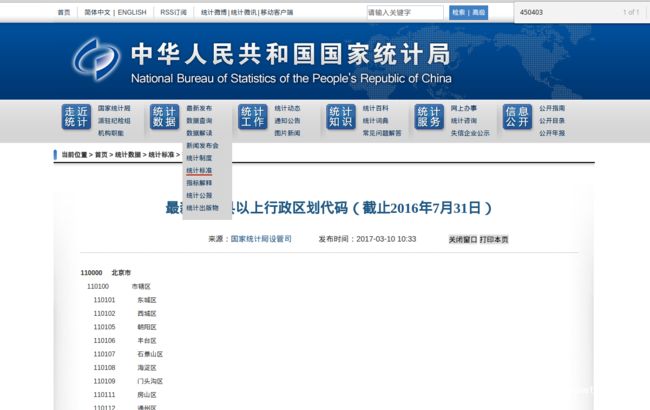Screen dimensions: 650x410
Task: Open the 信息公开 navigation tile
Action: (517, 117)
